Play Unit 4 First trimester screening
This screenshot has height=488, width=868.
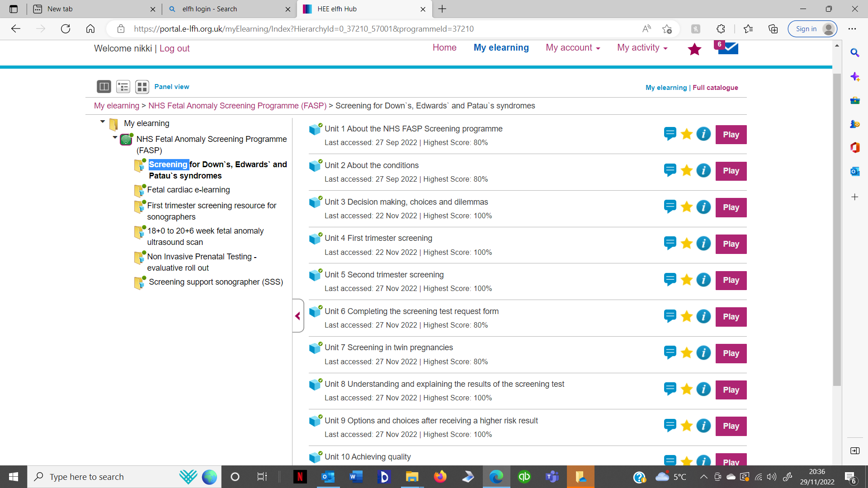[731, 244]
